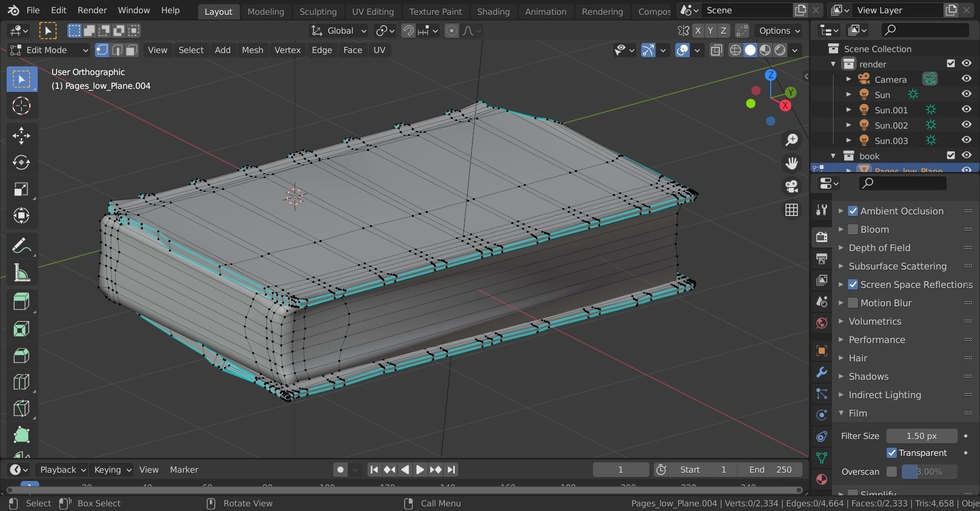Switch to rendered viewport shading
The image size is (980, 511).
pos(780,50)
